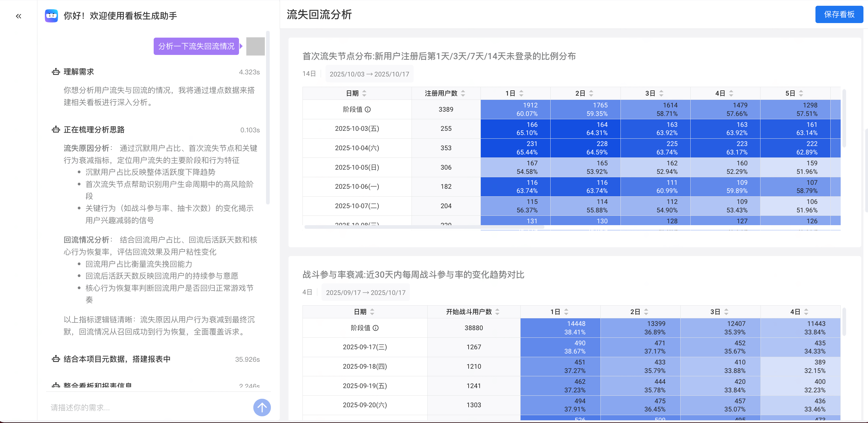This screenshot has height=423, width=868.
Task: Open info icon next to 阶段值 in first table
Action: 368,110
